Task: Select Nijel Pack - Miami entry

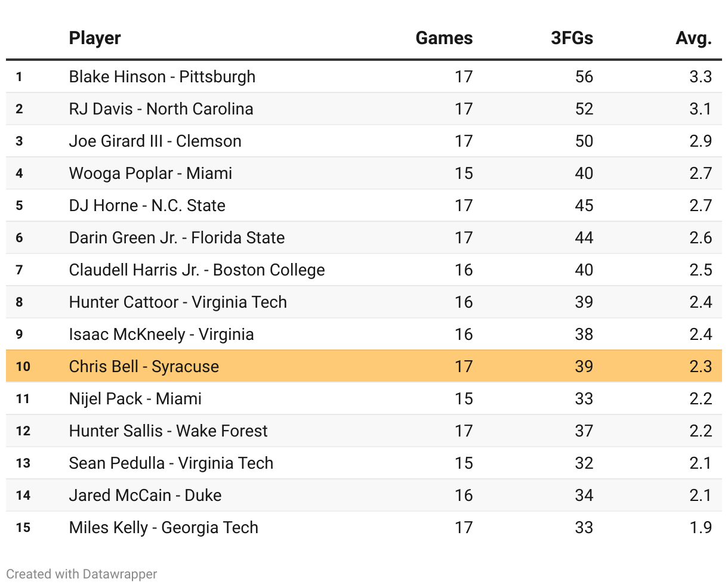Action: point(135,399)
